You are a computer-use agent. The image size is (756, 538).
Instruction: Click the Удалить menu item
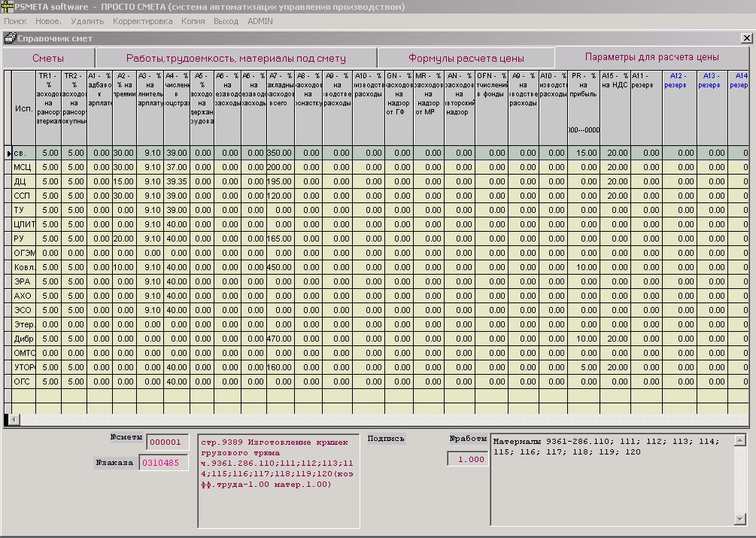tap(87, 21)
